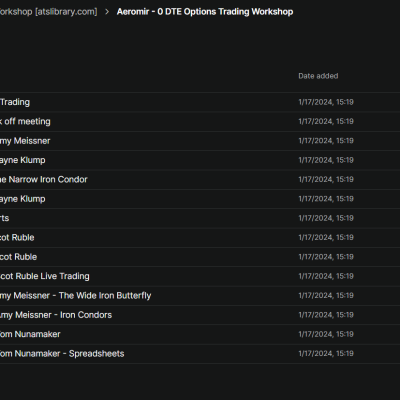The height and width of the screenshot is (400, 400).
Task: Open the first Wayne Klump row
Action: [x=200, y=160]
